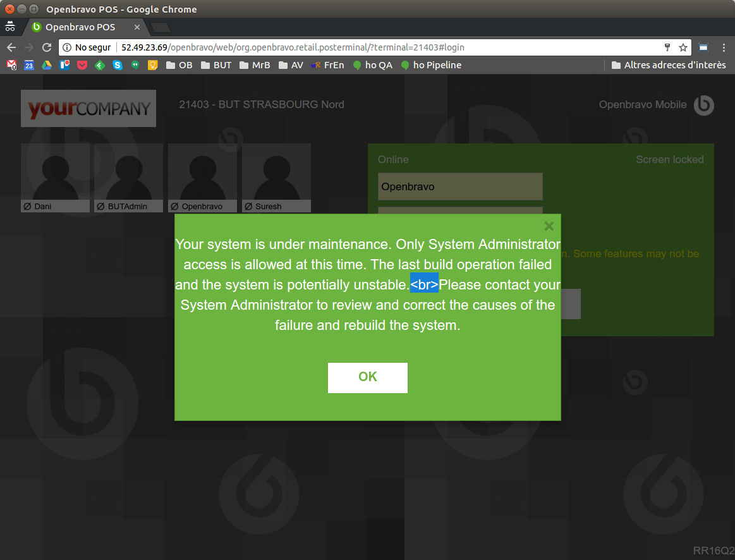Open Chrome's three-dot menu
735x560 pixels.
pyautogui.click(x=724, y=47)
